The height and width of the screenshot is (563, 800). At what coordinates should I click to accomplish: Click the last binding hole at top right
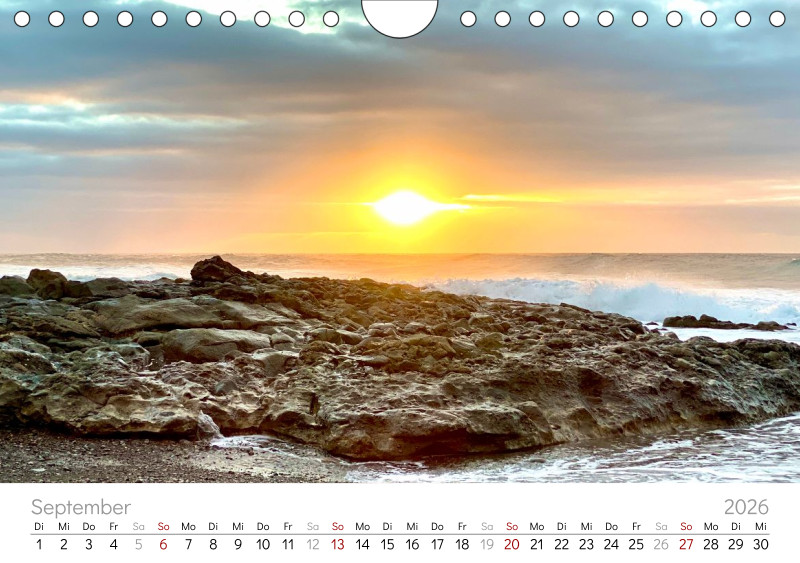pyautogui.click(x=777, y=18)
